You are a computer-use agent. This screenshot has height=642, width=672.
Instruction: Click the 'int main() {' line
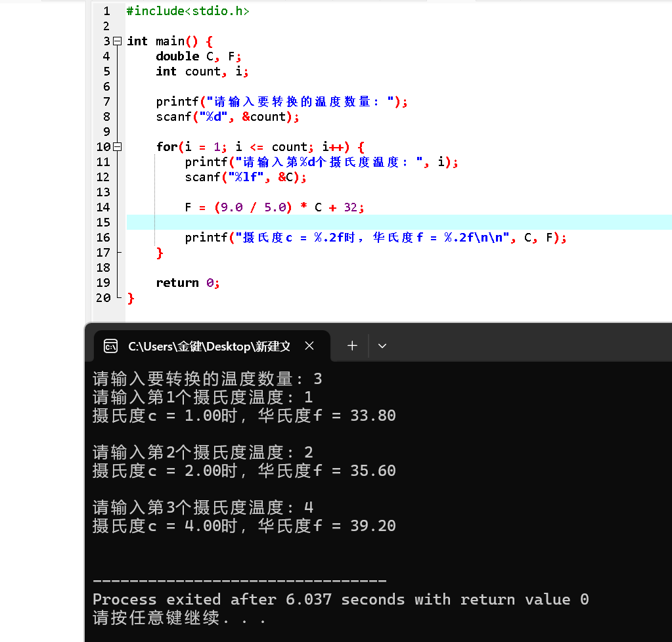click(x=169, y=41)
